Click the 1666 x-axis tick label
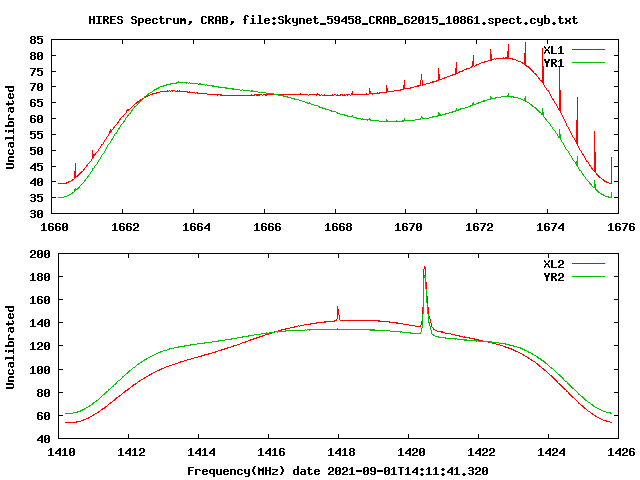640x480 pixels. coord(267,227)
